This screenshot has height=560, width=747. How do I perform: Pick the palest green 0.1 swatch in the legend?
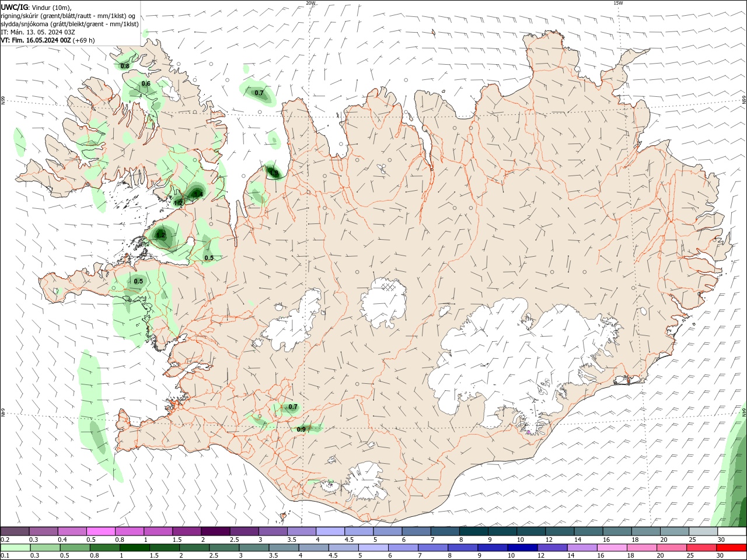point(15,548)
